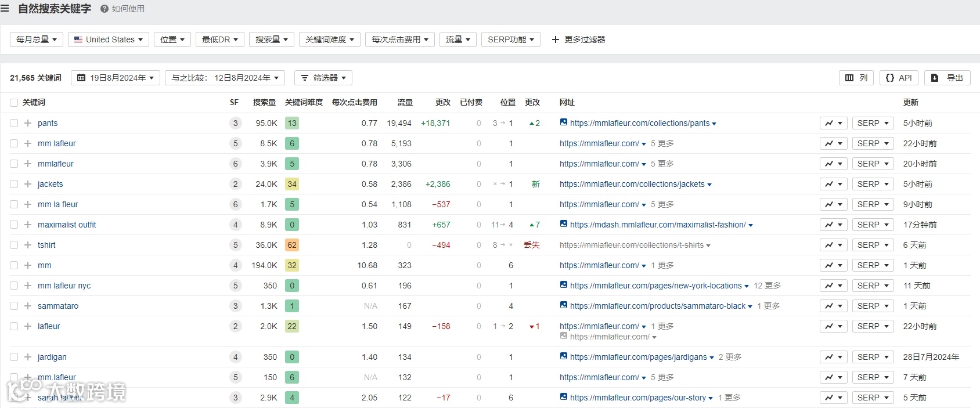Click image icon beside maximalist-fashion URL
Screen dimensions: 980x408
click(564, 224)
